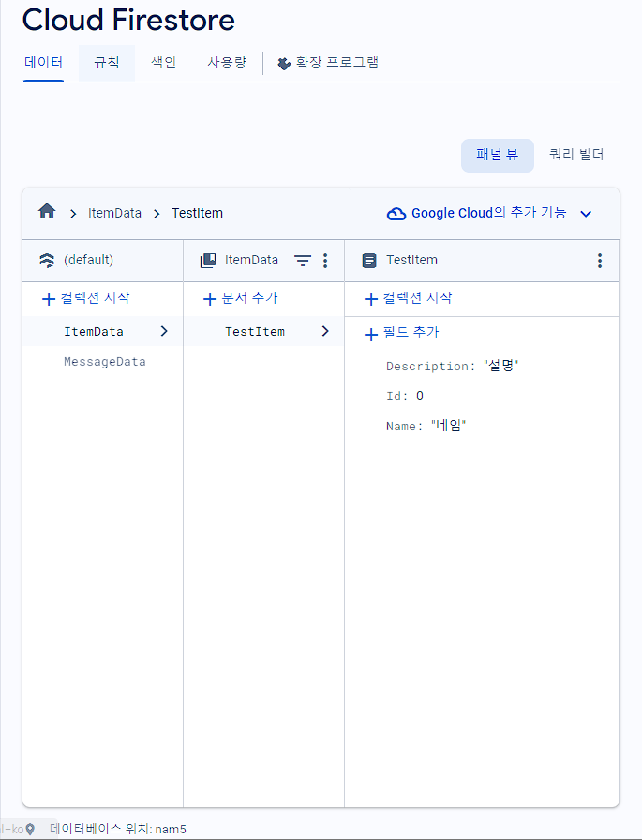
Task: Click the home icon in the breadcrumb
Action: (x=47, y=212)
